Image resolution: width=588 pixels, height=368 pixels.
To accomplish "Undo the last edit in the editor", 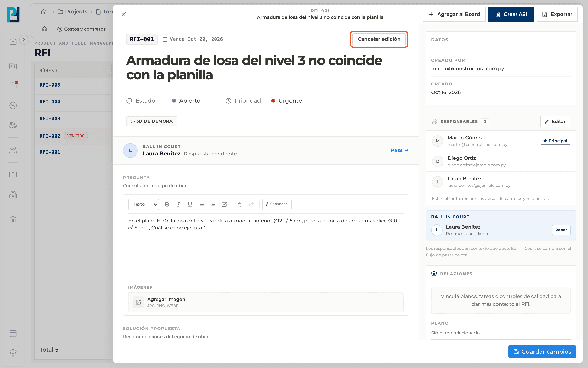I will point(240,204).
